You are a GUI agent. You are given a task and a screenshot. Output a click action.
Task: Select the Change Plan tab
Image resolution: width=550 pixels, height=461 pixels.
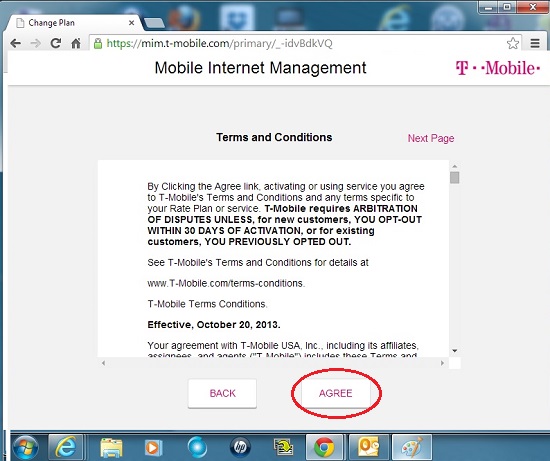click(x=74, y=23)
